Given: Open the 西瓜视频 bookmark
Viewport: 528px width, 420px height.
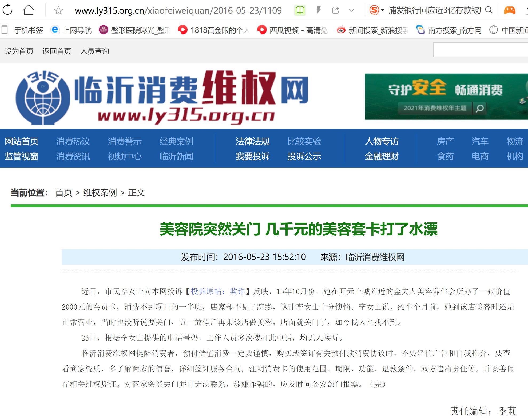Looking at the screenshot, I should tap(292, 30).
